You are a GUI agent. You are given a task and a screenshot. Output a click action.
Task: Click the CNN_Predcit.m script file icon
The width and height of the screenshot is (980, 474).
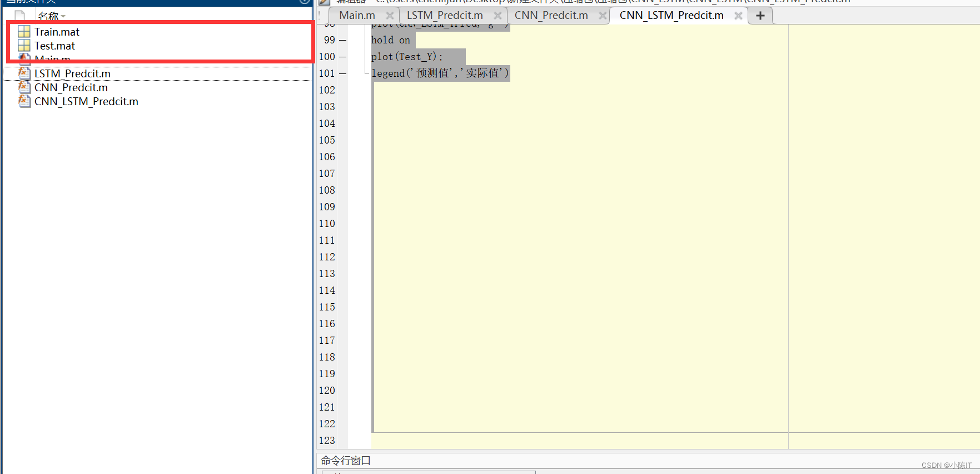point(24,87)
